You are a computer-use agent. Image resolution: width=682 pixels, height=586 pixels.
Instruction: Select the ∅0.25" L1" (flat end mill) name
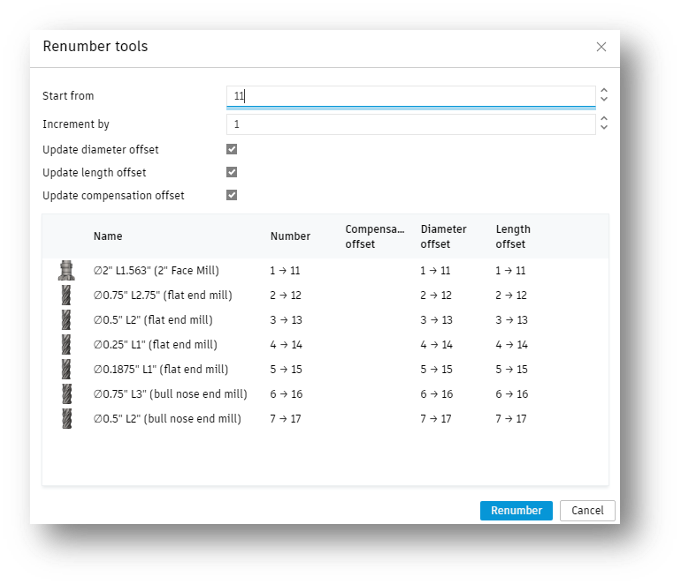click(155, 345)
